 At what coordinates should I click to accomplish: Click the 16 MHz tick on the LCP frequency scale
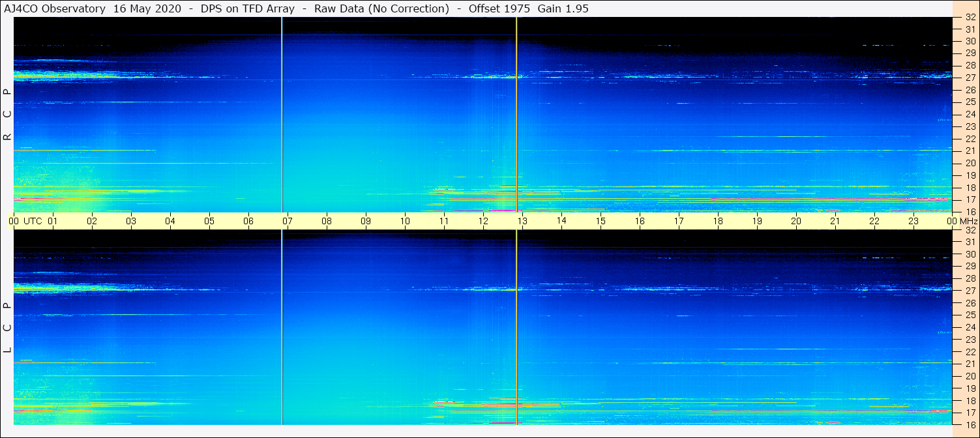[x=970, y=424]
